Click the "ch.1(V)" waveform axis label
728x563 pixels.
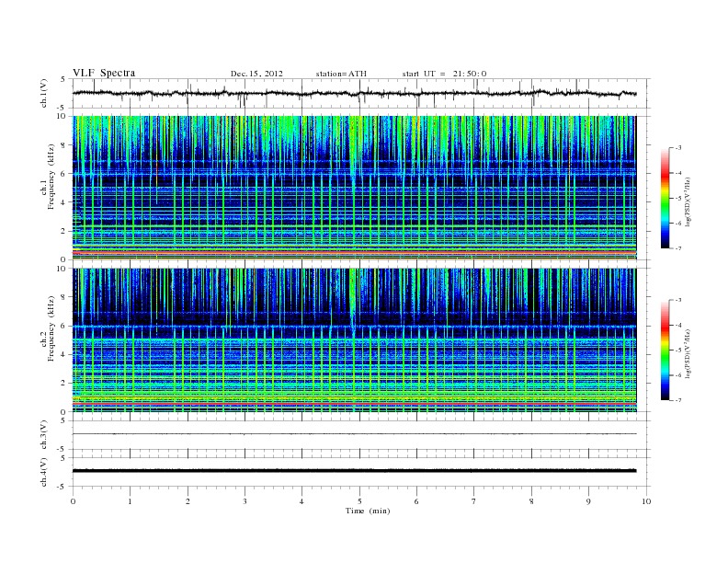44,93
